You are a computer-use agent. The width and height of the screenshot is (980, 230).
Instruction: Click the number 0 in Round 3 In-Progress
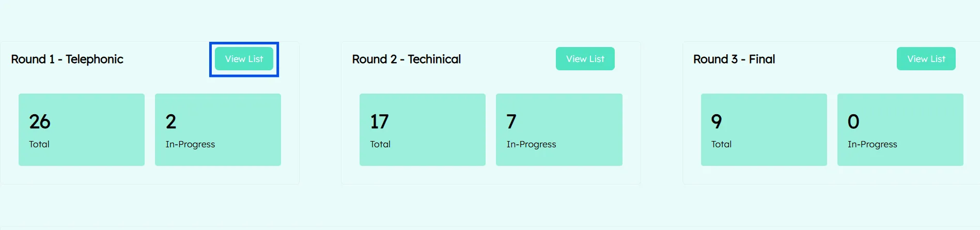click(853, 121)
